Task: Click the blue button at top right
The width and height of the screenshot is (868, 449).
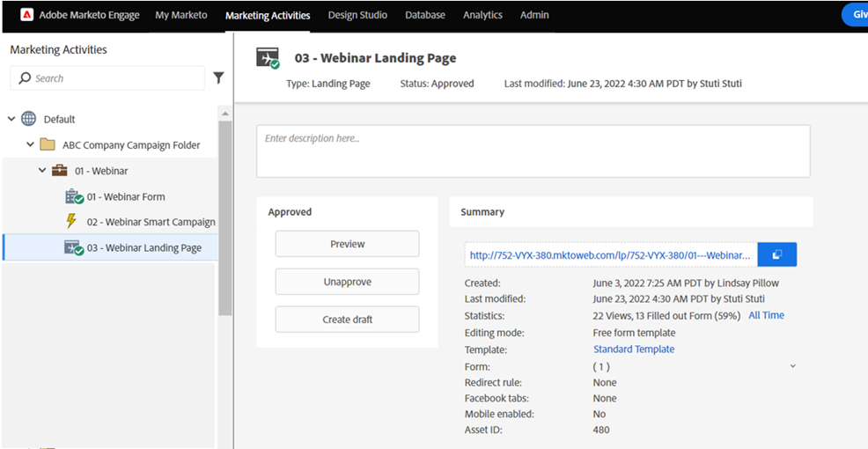Action: 855,15
